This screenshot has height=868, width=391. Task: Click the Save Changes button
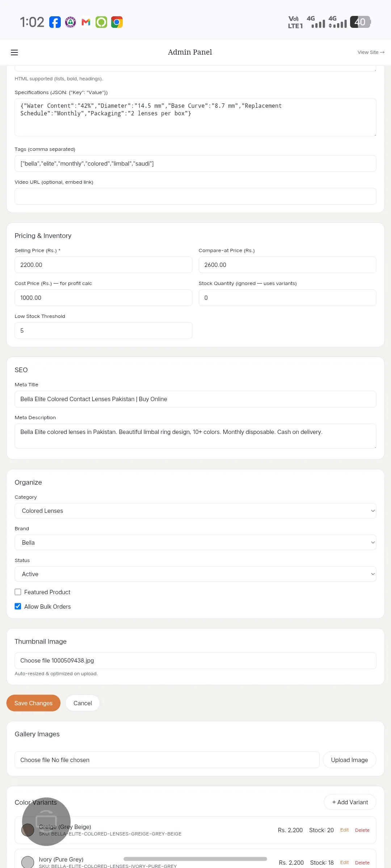(33, 703)
